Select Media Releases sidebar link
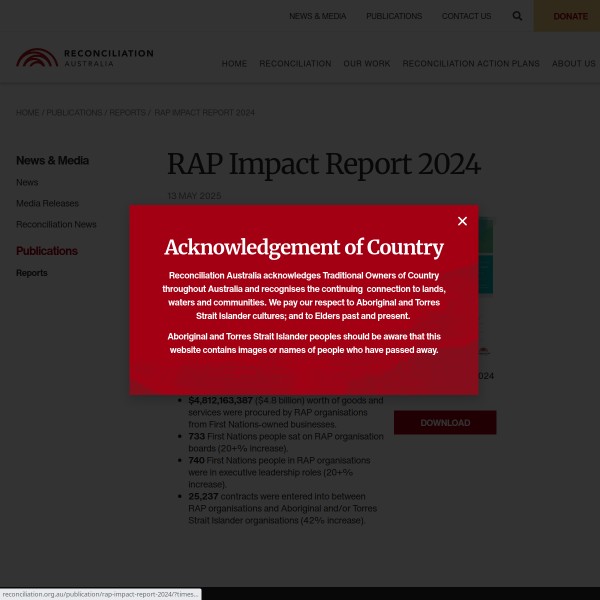Viewport: 600px width, 600px height. point(47,203)
